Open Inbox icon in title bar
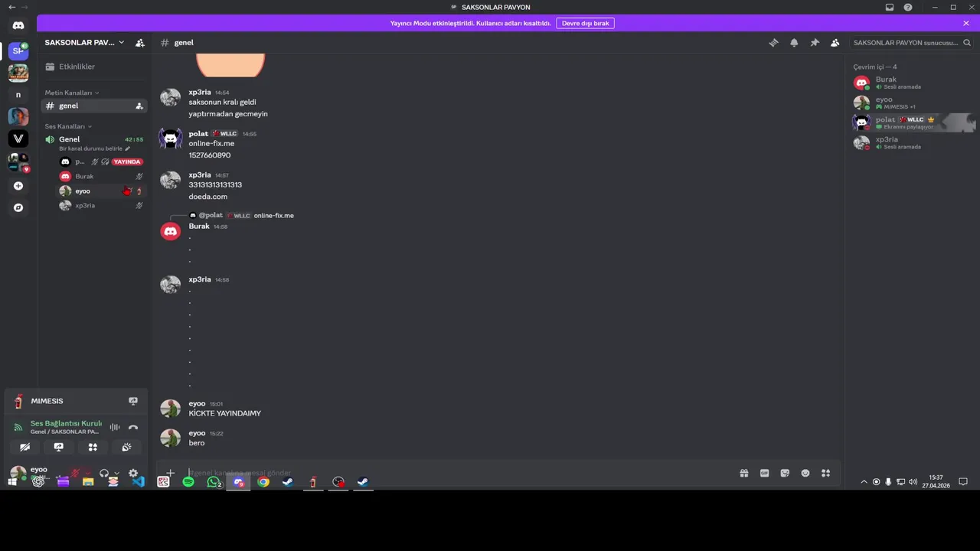This screenshot has height=551, width=980. [x=890, y=8]
